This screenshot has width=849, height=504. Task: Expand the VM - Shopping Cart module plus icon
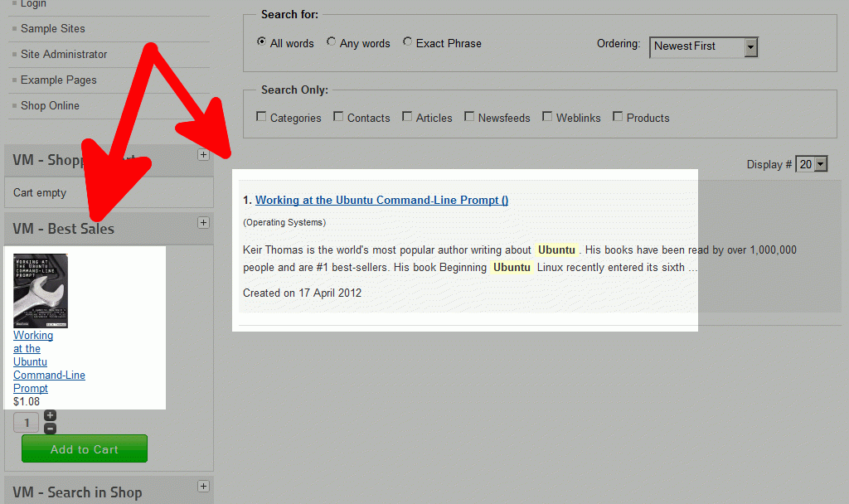coord(203,155)
